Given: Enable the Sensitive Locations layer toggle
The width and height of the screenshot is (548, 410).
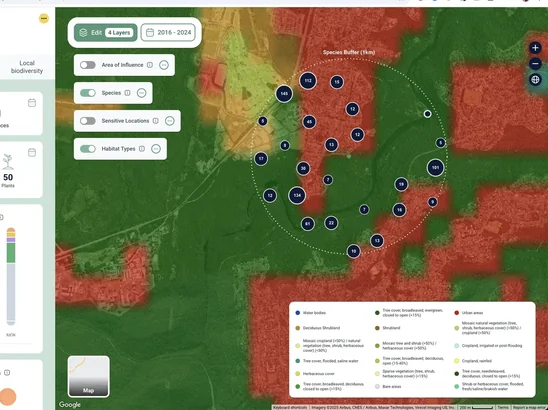Looking at the screenshot, I should pos(87,121).
